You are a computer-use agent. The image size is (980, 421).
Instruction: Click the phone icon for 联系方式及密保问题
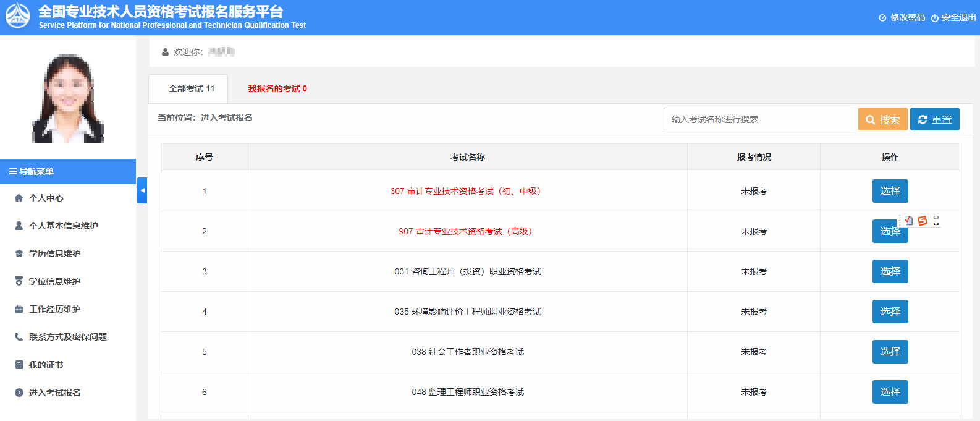pos(19,337)
